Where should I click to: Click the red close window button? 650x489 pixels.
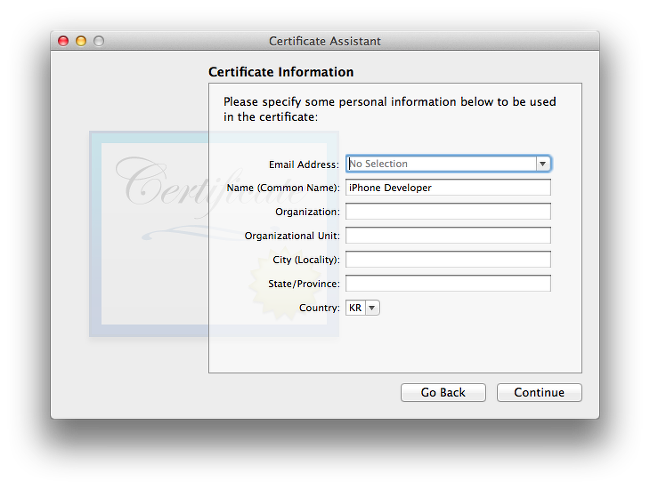tap(63, 41)
